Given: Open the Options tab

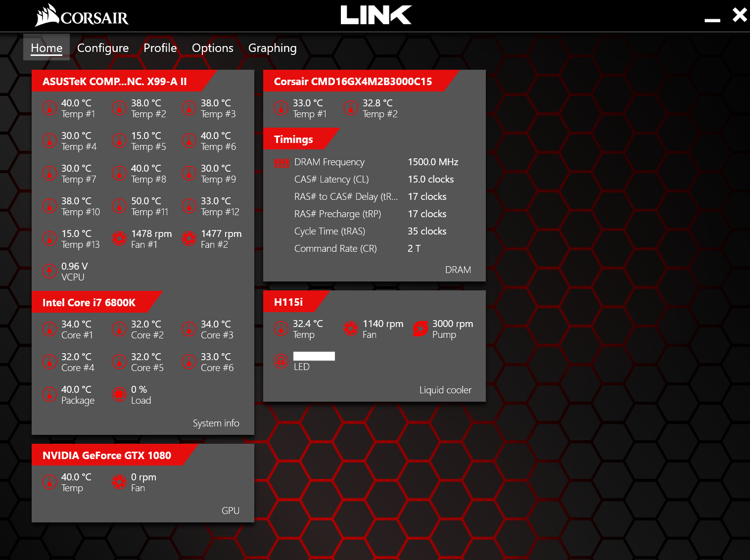Looking at the screenshot, I should click(213, 48).
